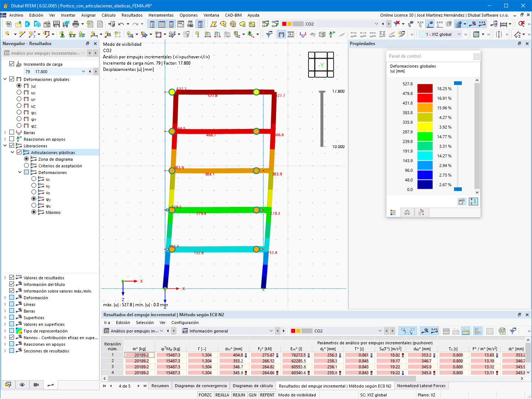This screenshot has width=532, height=399.
Task: Click the eye display icon in navigator footer
Action: coord(22,385)
